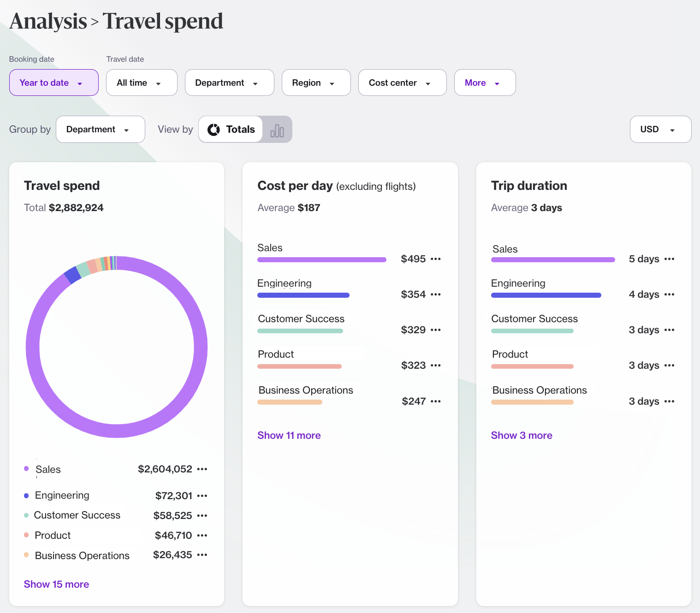The width and height of the screenshot is (700, 613).
Task: Go back to Analysis in breadcrumb
Action: (48, 21)
